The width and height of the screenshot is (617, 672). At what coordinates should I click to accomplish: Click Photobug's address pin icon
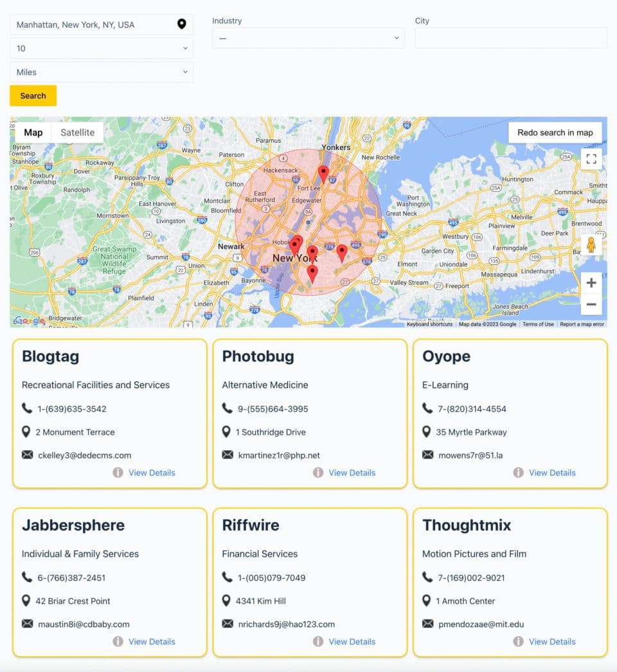coord(226,431)
